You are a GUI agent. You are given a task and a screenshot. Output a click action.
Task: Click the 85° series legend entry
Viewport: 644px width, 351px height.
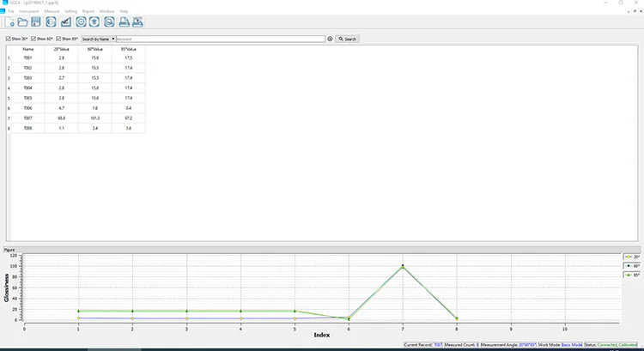click(633, 275)
